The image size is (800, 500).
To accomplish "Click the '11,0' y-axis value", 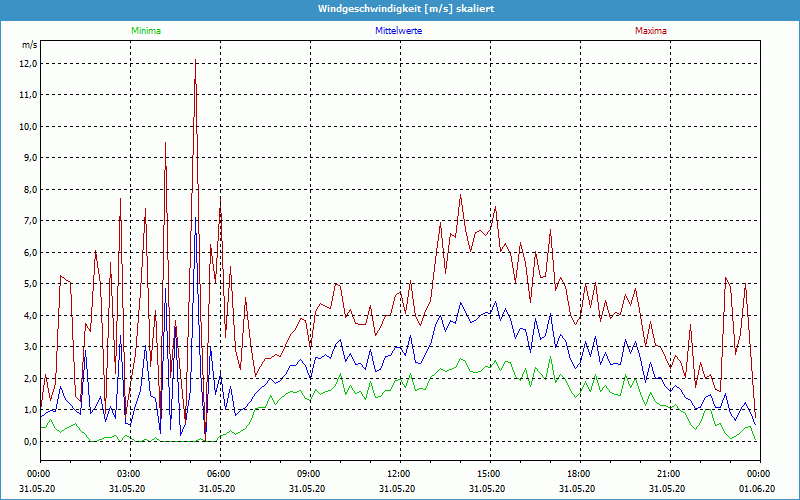I will click(x=28, y=95).
